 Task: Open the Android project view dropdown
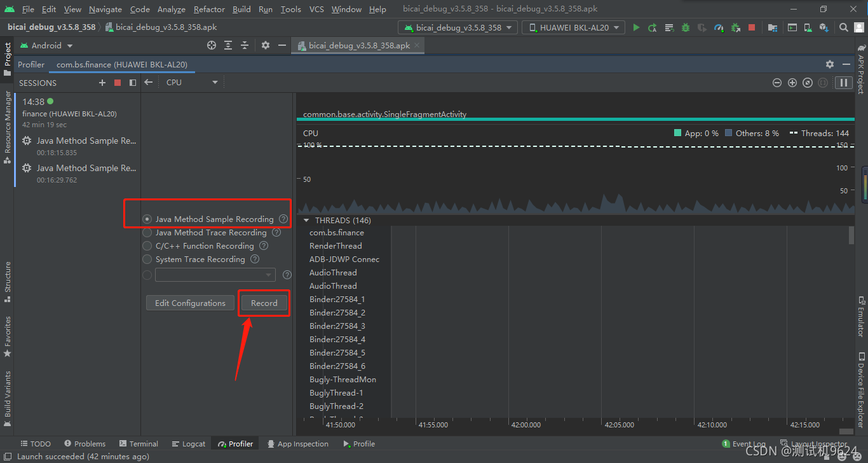46,46
